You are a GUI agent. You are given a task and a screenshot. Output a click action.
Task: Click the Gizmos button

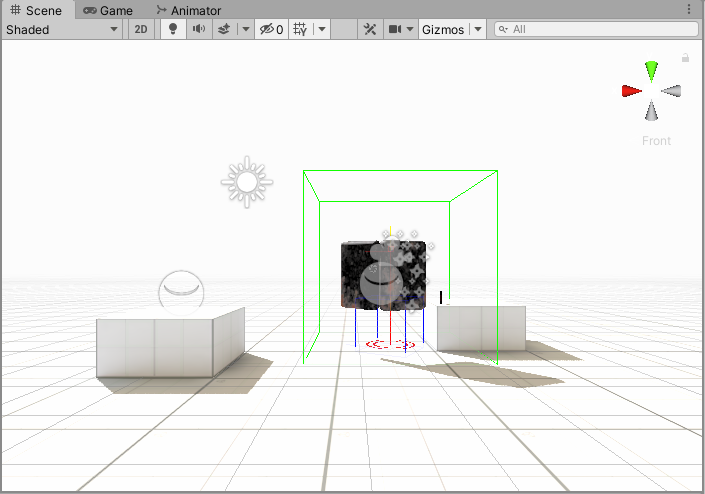pyautogui.click(x=443, y=29)
